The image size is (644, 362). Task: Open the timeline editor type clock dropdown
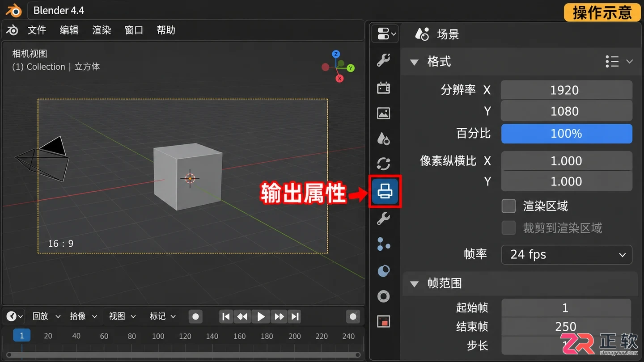click(x=14, y=316)
